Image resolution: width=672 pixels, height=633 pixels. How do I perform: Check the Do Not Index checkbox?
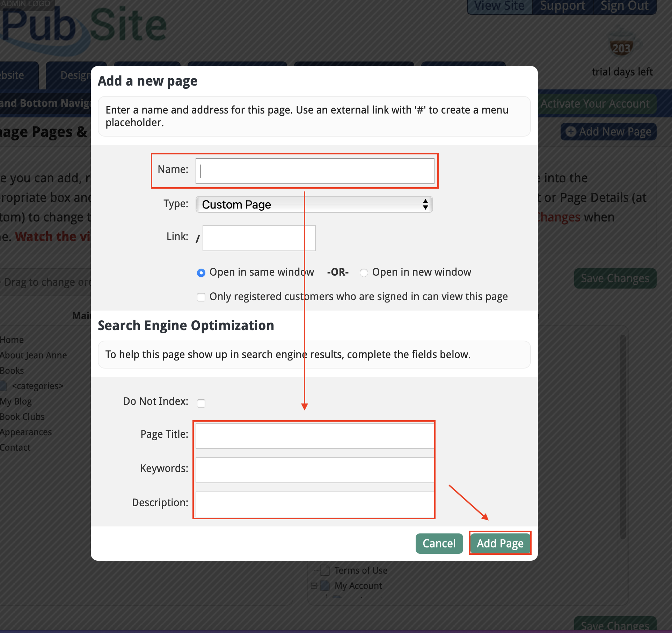click(x=201, y=403)
